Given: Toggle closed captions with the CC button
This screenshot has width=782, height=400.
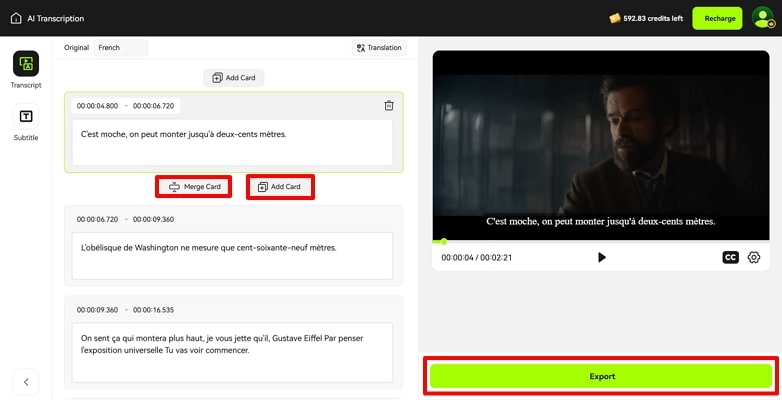Looking at the screenshot, I should tap(730, 257).
